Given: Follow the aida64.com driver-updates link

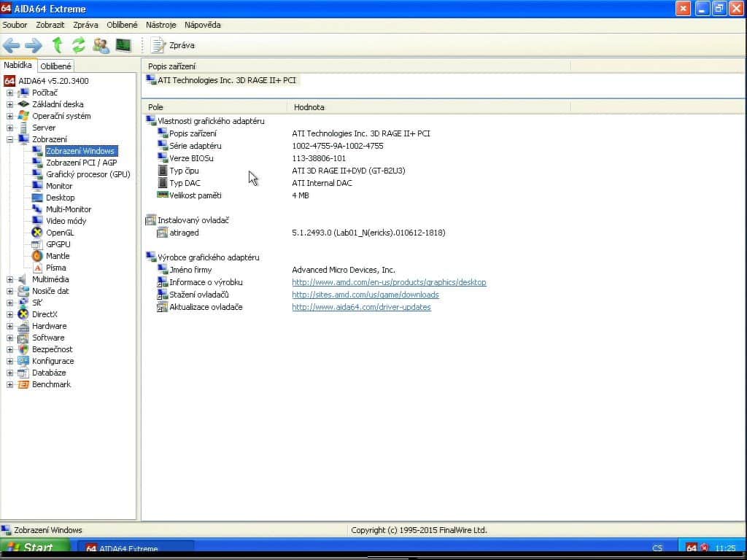Looking at the screenshot, I should click(361, 307).
